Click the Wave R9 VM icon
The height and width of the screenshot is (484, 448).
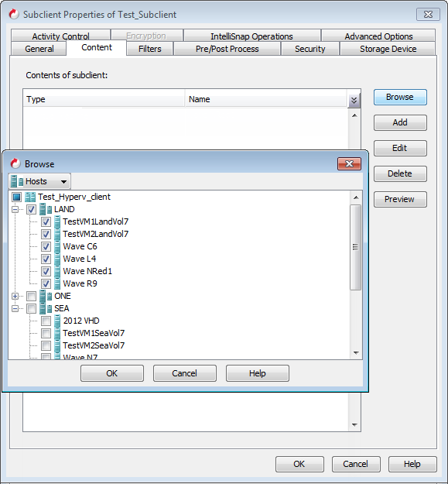pyautogui.click(x=57, y=283)
